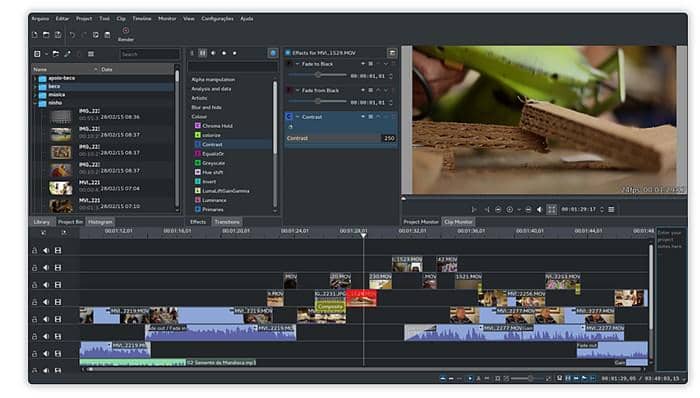Click the forward circle icon in monitor controls
The width and height of the screenshot is (700, 398).
[x=528, y=209]
